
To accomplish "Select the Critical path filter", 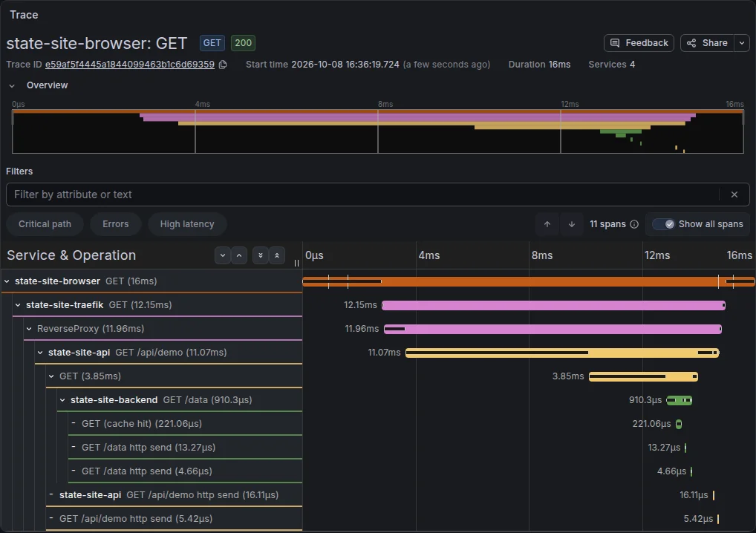I will pyautogui.click(x=45, y=224).
